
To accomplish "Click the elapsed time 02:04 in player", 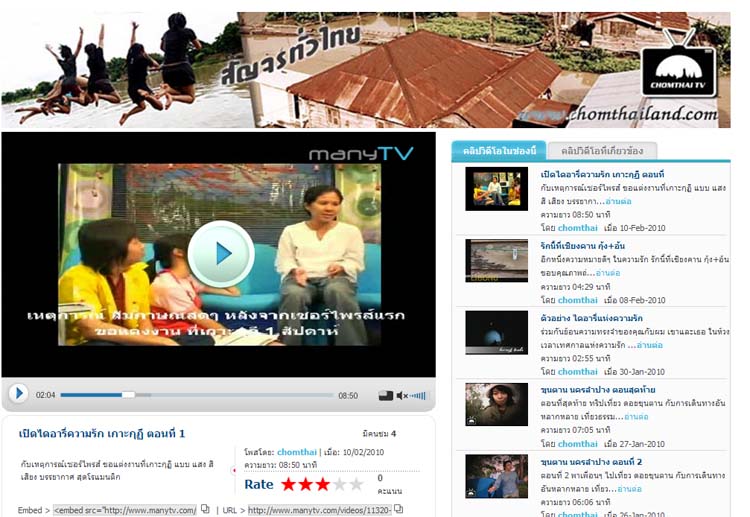I will [45, 395].
